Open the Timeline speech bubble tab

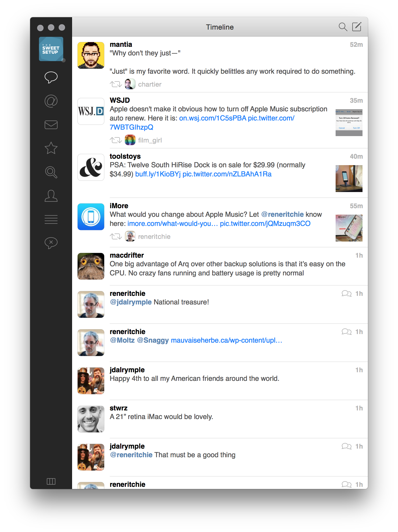51,77
